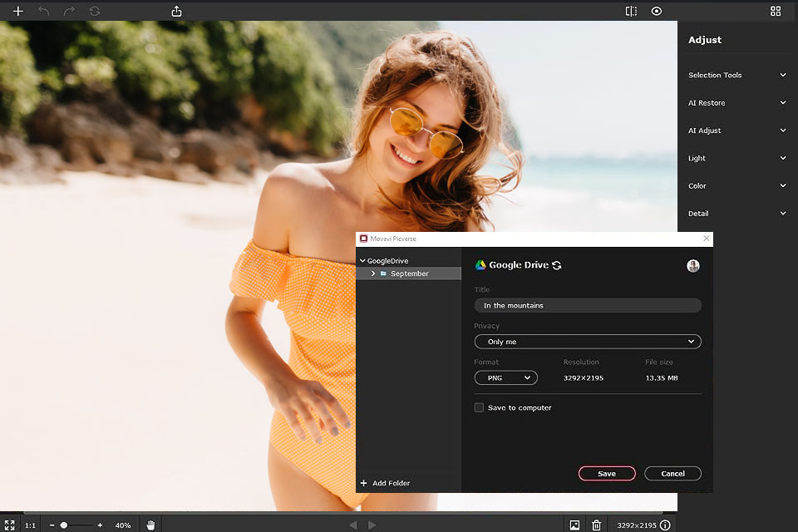Click the zoom out minus icon
This screenshot has height=532, width=798.
point(52,525)
